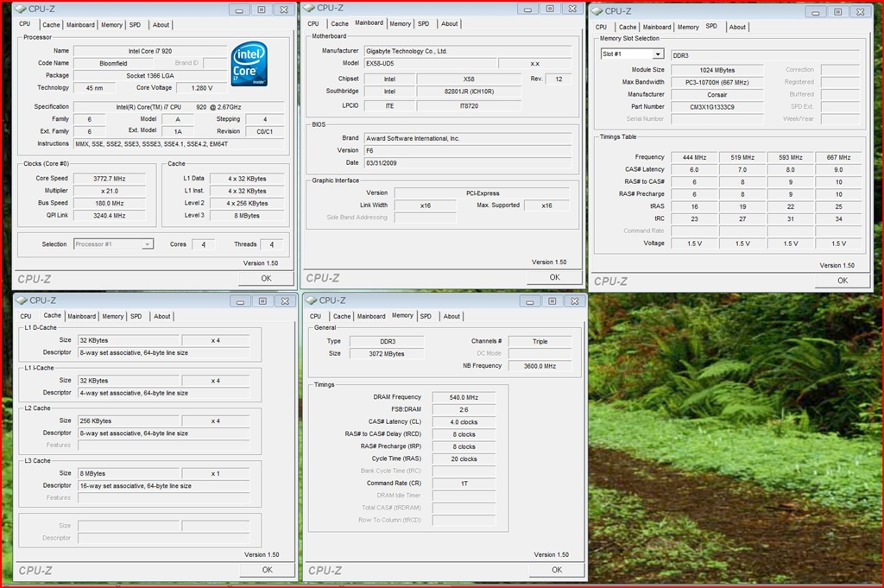Image resolution: width=884 pixels, height=588 pixels.
Task: Click the Core Speed value field
Action: click(108, 179)
